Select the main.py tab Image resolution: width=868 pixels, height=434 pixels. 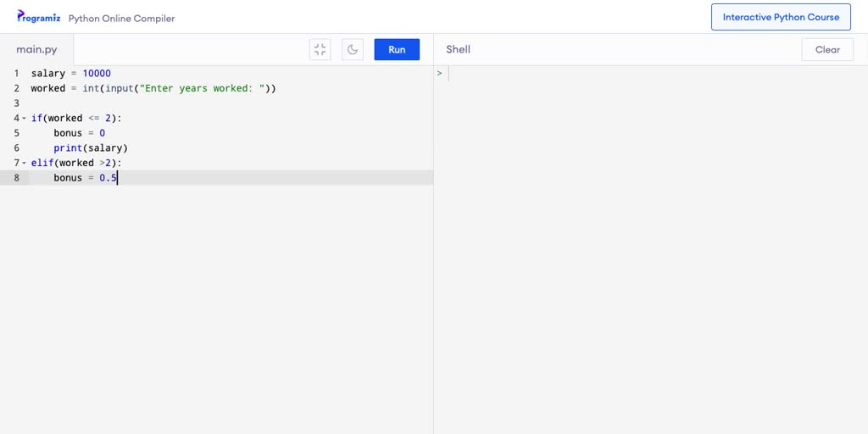click(36, 49)
